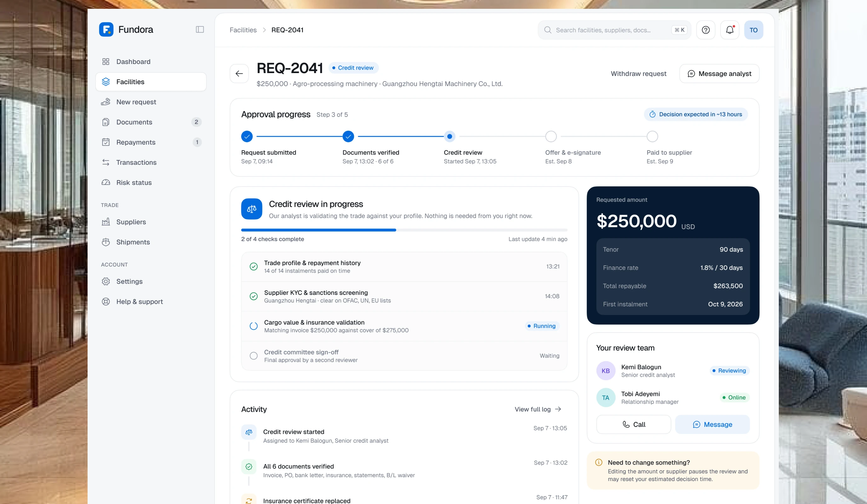Click the Offer & e-signature step circle
The height and width of the screenshot is (504, 867).
coord(551,137)
